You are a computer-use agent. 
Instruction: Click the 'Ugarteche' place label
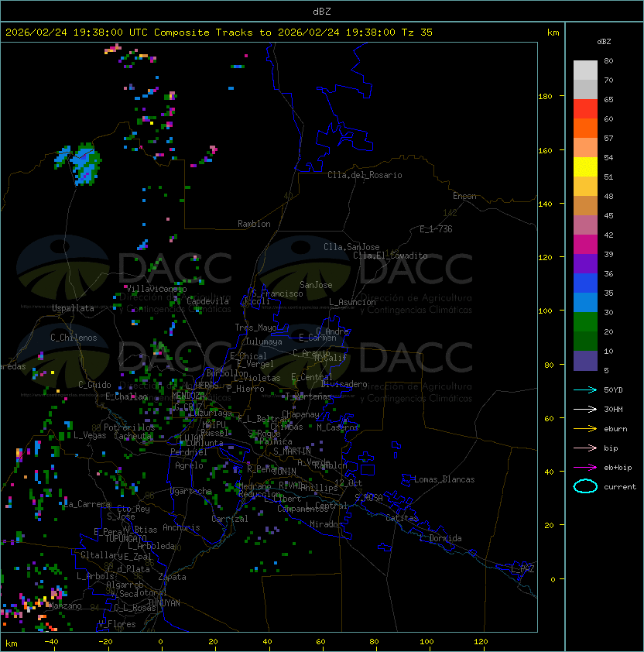pyautogui.click(x=191, y=491)
